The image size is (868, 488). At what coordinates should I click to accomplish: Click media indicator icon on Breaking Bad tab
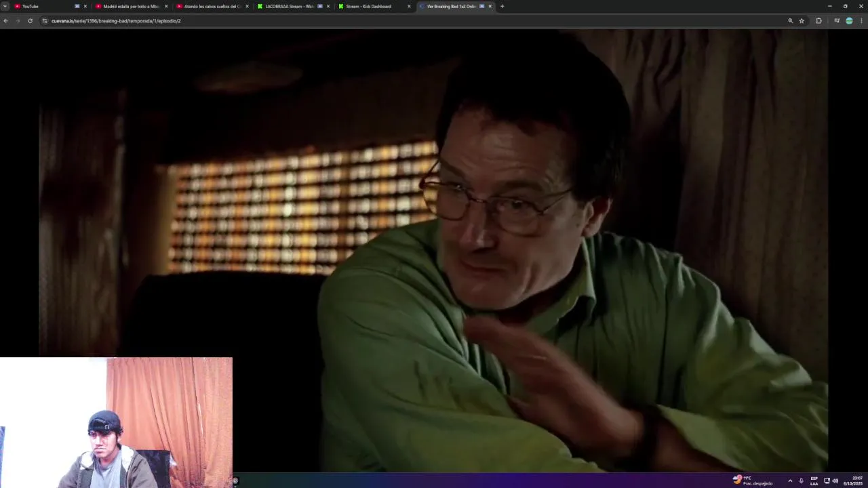click(481, 6)
